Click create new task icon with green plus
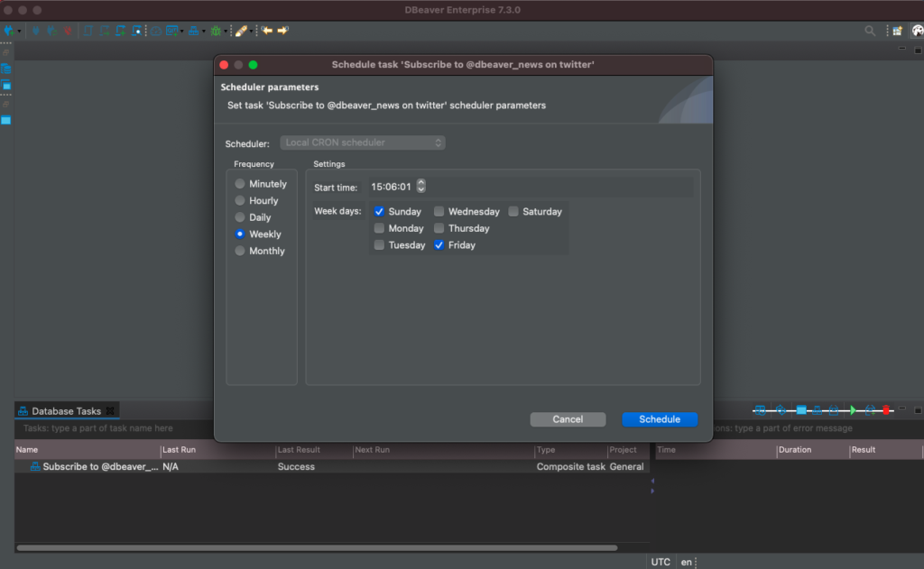The width and height of the screenshot is (924, 569). pos(871,410)
